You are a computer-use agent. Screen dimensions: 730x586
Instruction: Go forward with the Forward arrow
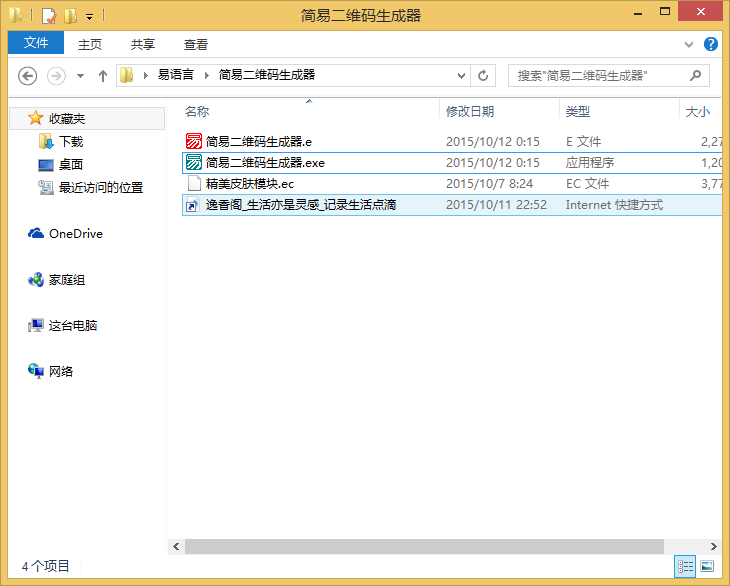click(x=56, y=75)
